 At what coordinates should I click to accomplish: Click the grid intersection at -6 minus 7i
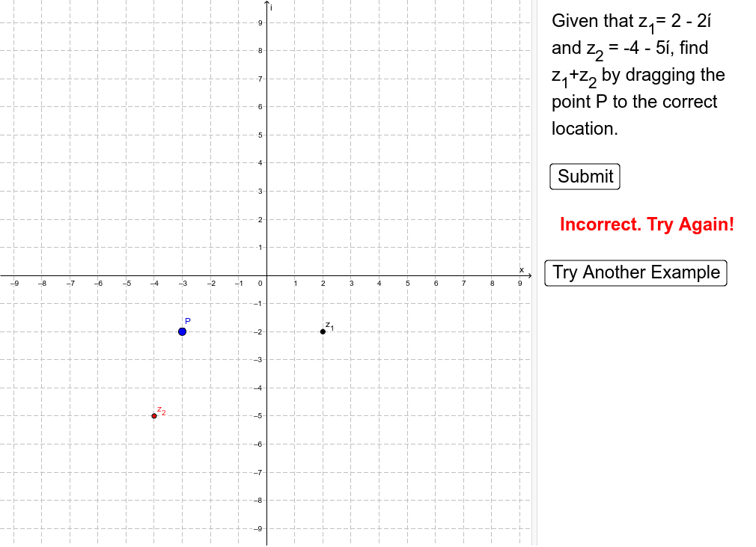pos(98,472)
